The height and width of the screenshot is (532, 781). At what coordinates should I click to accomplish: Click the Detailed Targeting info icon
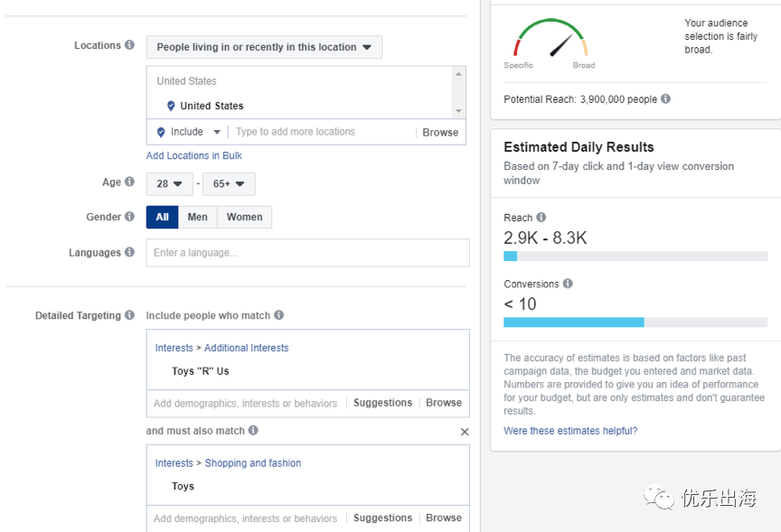click(x=129, y=316)
